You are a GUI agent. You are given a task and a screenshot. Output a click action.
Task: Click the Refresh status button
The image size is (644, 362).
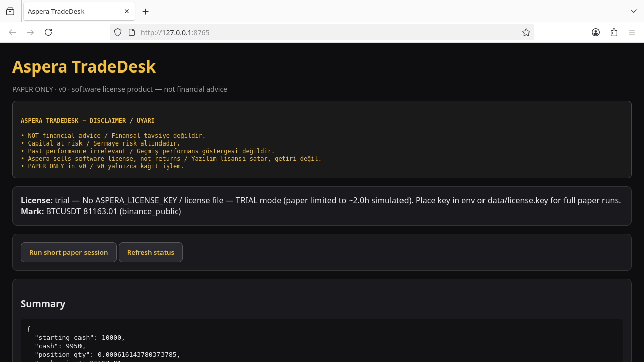tap(150, 252)
